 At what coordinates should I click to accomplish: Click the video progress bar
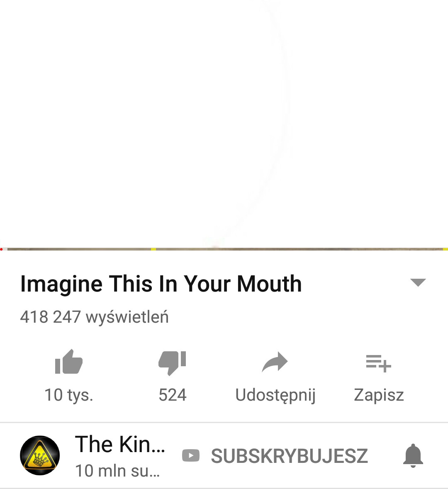(224, 249)
